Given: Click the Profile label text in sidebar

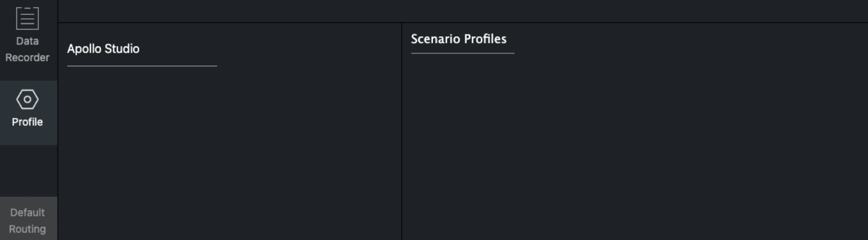Looking at the screenshot, I should point(27,122).
